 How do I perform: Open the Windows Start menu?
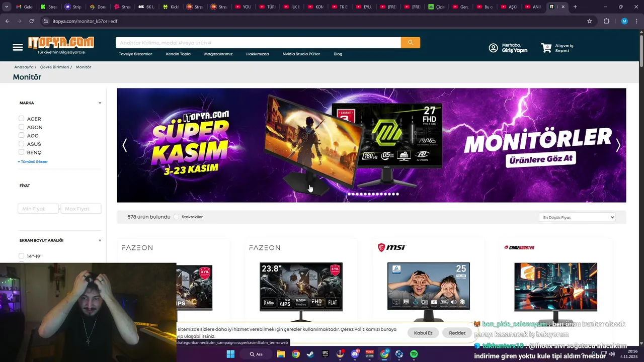pos(230,354)
